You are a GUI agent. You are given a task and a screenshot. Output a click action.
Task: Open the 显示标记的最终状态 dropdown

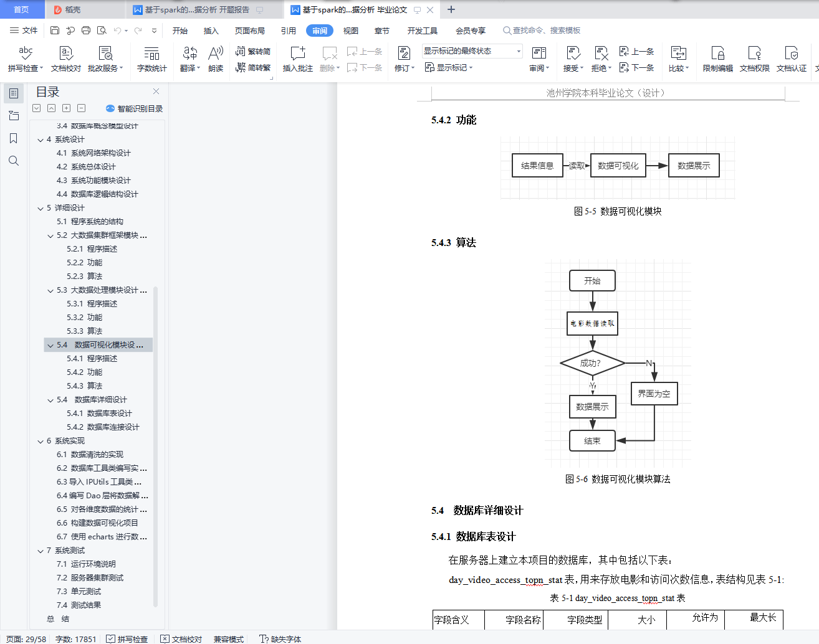coord(472,51)
